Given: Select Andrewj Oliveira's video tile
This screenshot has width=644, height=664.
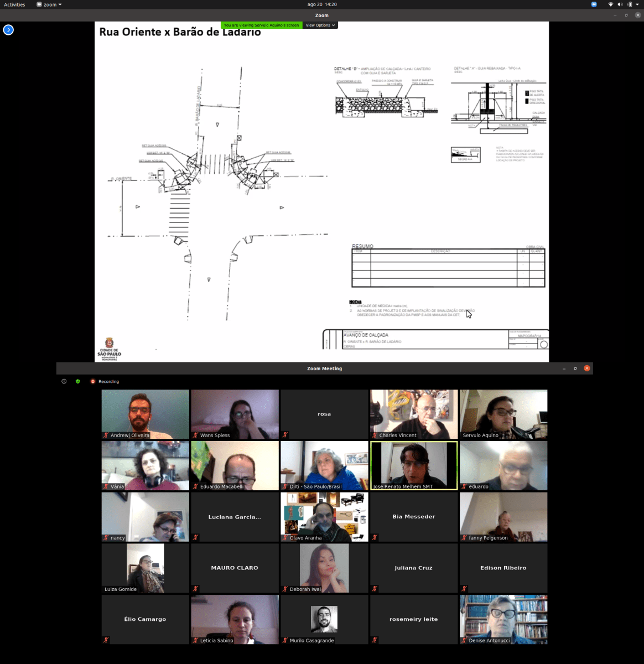Looking at the screenshot, I should [145, 413].
